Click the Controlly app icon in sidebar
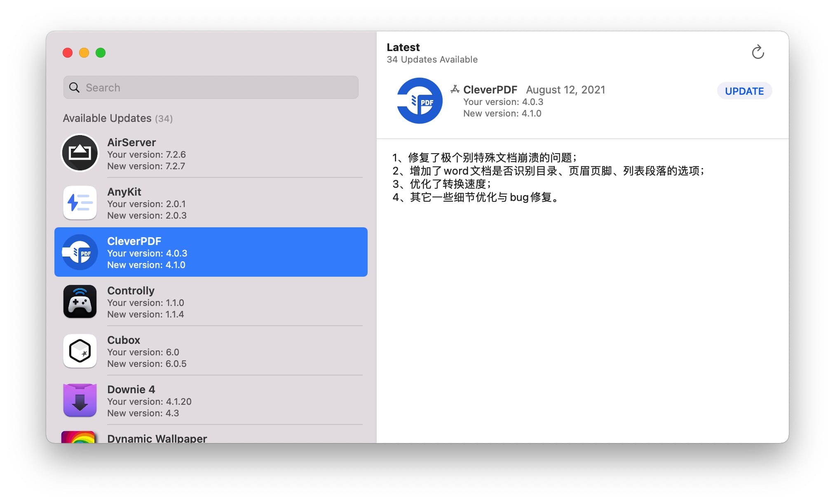The height and width of the screenshot is (504, 835). coord(79,301)
